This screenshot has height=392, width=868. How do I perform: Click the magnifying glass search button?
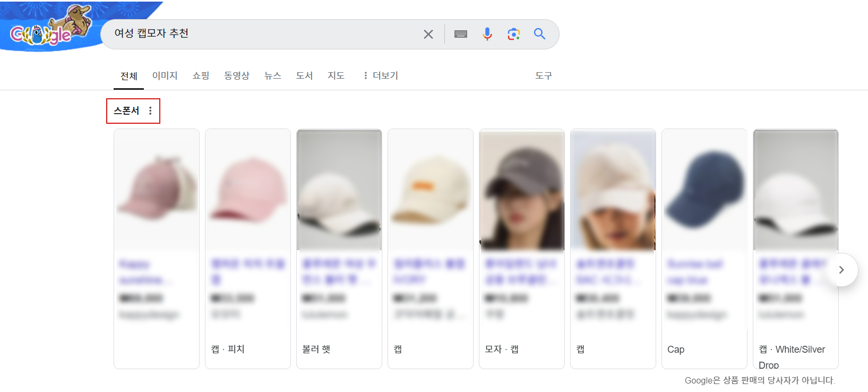539,34
